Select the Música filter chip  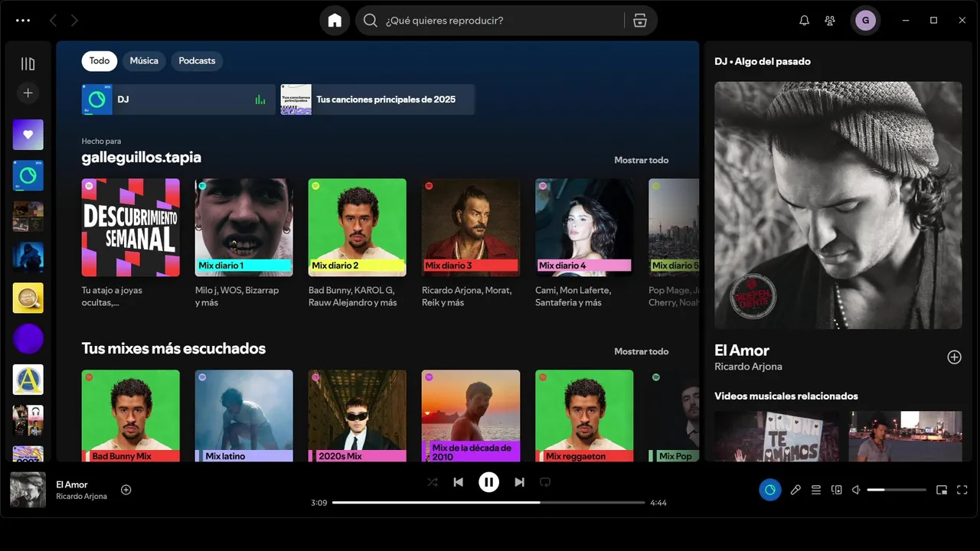pyautogui.click(x=144, y=60)
